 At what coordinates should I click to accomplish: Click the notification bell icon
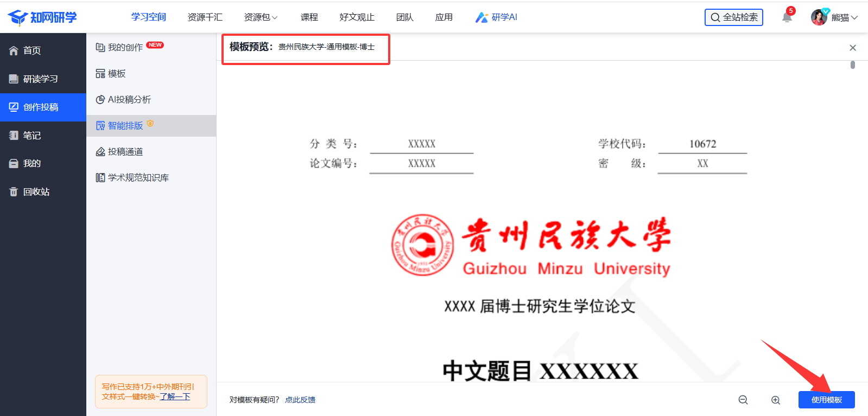point(787,17)
